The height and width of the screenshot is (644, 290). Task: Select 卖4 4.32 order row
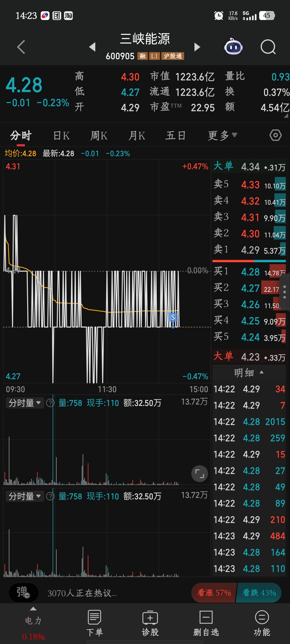(x=249, y=201)
